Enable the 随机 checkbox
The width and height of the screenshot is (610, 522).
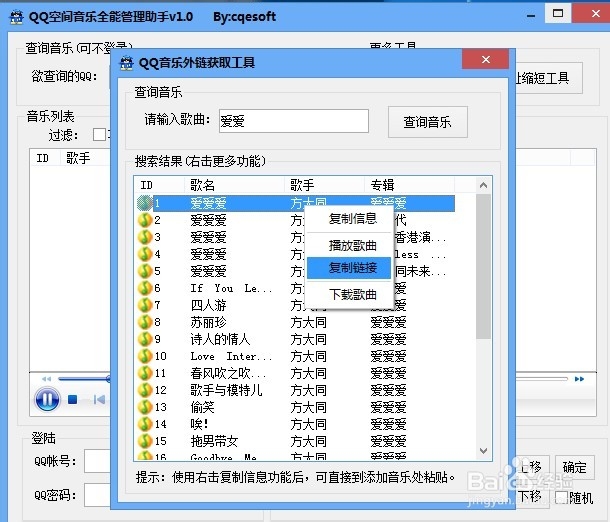(x=561, y=497)
